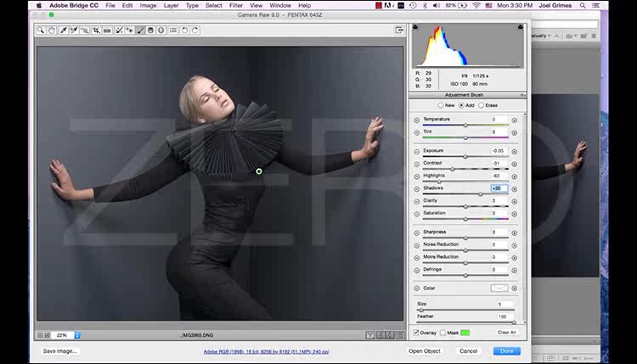637x364 pixels.
Task: Open the 22% zoom level dropdown
Action: [77, 335]
